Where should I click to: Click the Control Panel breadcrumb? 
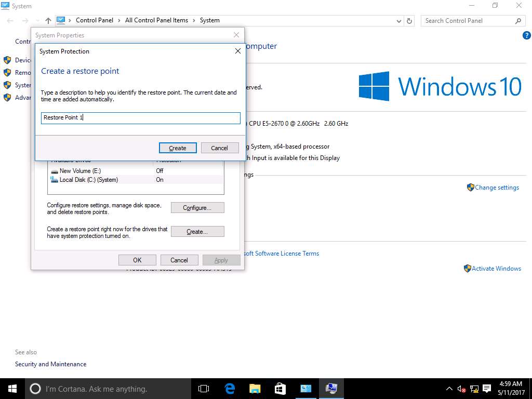pyautogui.click(x=95, y=20)
